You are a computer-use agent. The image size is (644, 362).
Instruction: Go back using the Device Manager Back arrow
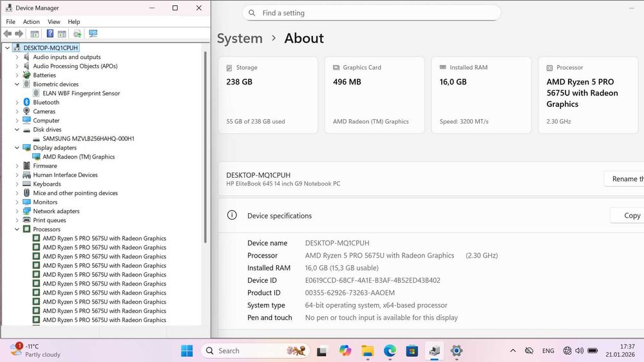pos(8,33)
